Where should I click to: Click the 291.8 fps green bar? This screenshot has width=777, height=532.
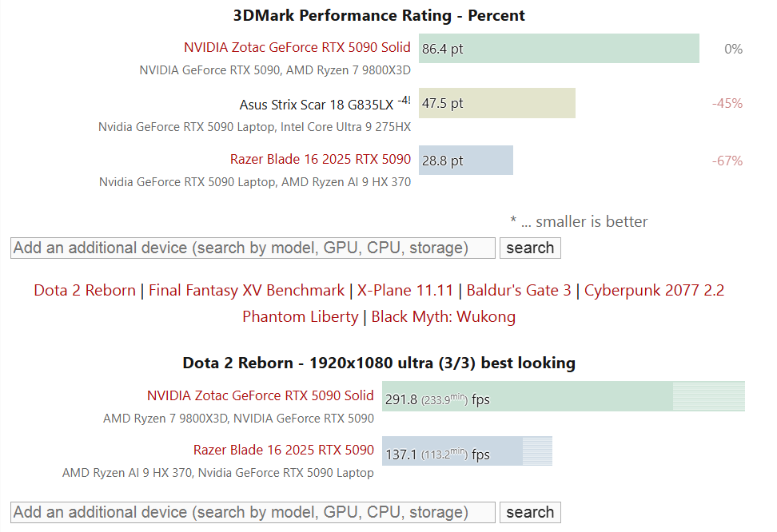pos(564,396)
